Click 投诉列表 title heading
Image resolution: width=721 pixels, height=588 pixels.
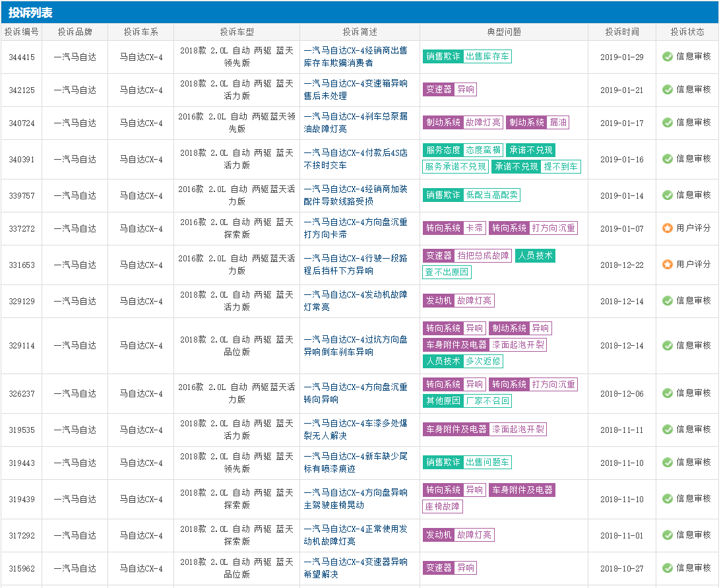[30, 13]
